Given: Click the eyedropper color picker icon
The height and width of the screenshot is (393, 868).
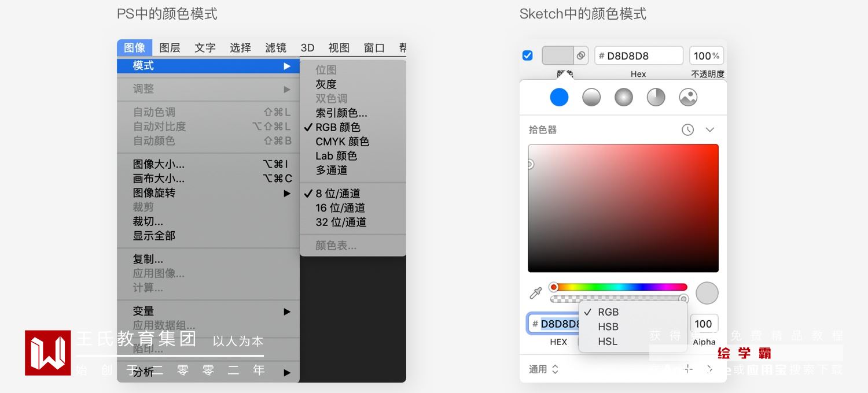Looking at the screenshot, I should coord(536,293).
